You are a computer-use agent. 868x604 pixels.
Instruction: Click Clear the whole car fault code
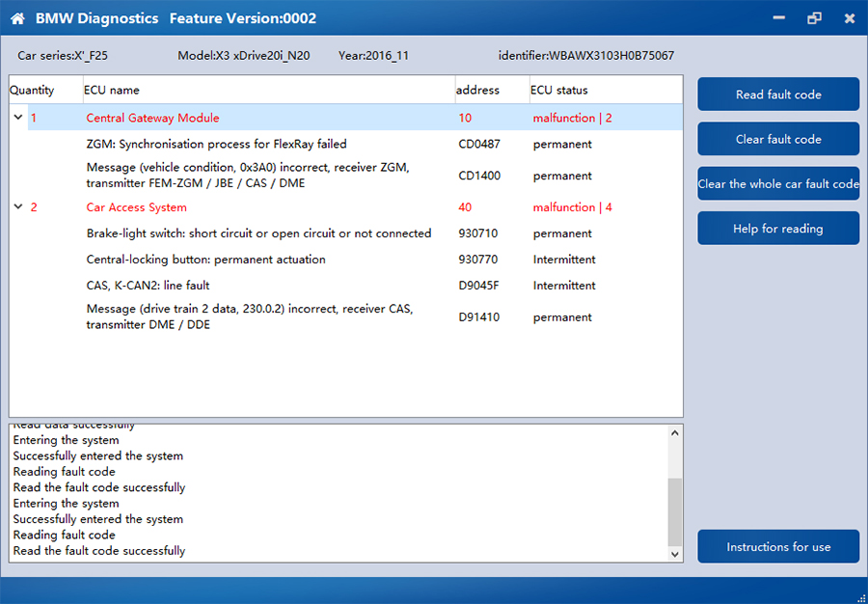coord(778,184)
